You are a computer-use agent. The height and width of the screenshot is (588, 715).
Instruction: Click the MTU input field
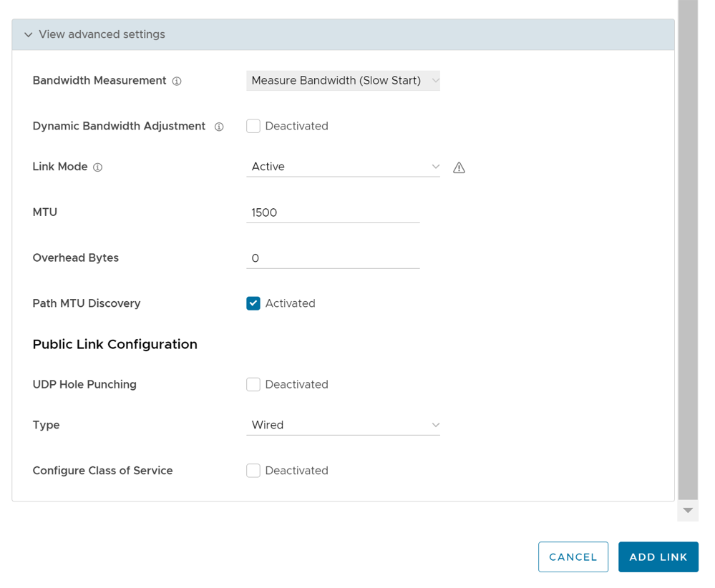(x=333, y=212)
